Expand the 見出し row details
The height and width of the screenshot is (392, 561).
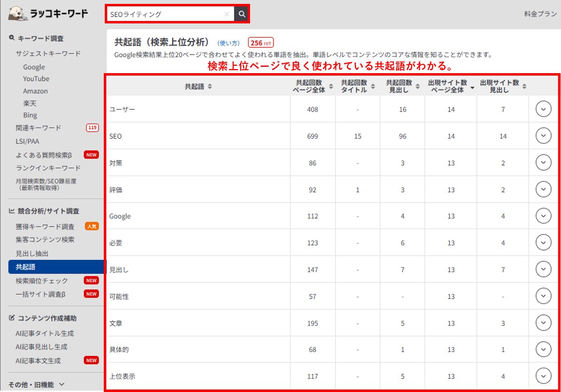pyautogui.click(x=543, y=269)
